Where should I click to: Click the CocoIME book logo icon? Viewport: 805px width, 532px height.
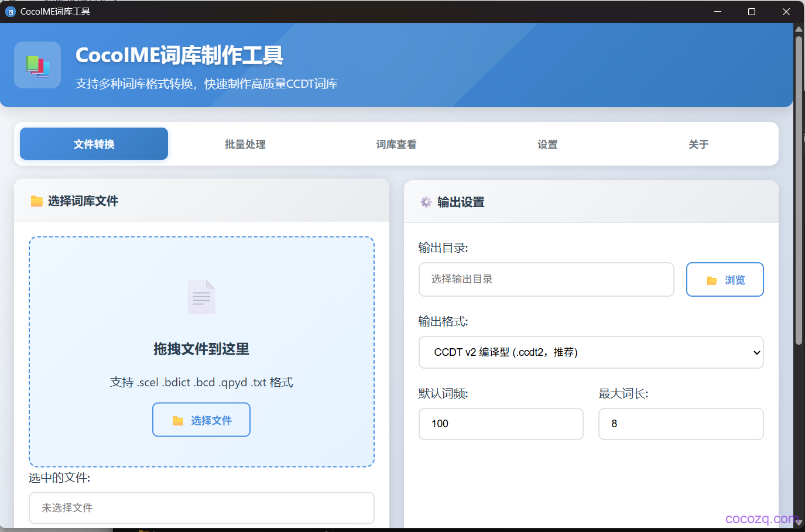pos(37,65)
